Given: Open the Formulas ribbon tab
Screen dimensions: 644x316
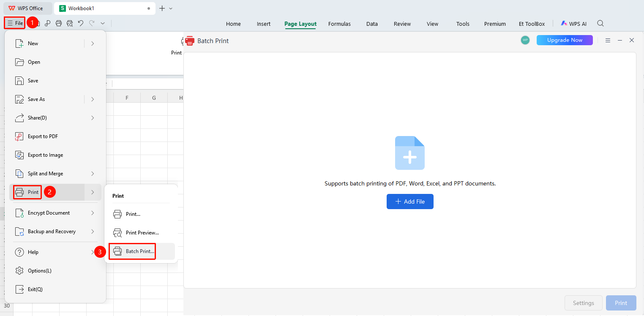Looking at the screenshot, I should point(339,24).
